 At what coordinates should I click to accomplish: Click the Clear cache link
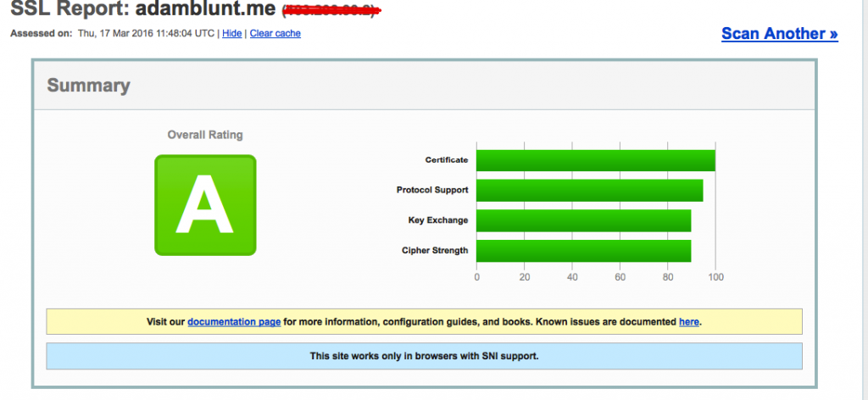(275, 33)
